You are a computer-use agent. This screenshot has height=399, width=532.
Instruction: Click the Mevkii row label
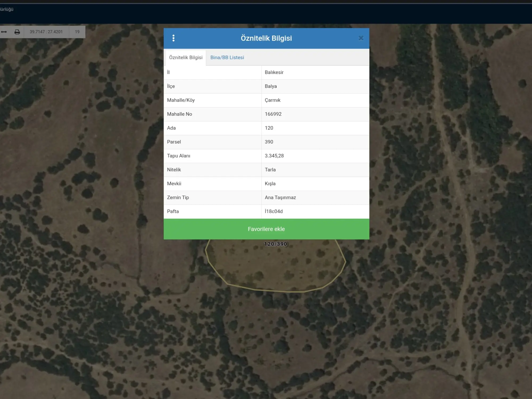174,183
